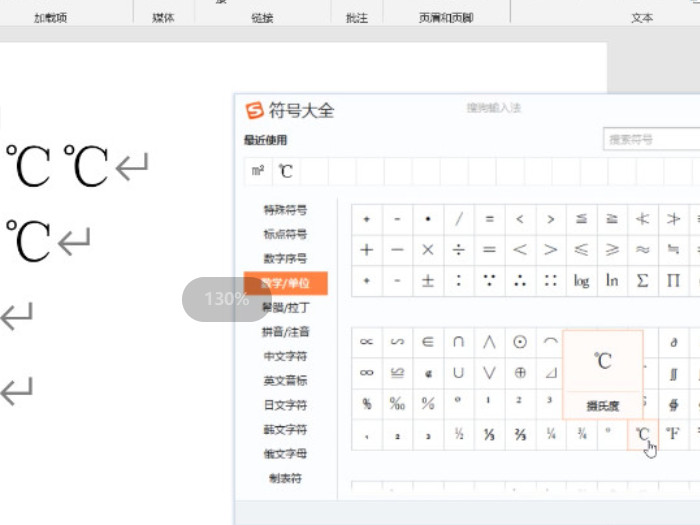700x525 pixels.
Task: Insert the double integral ∬ symbol
Action: coord(673,373)
